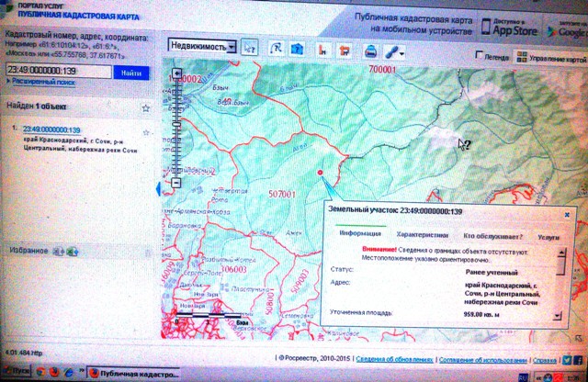
Task: Click the cadastral number search field
Action: pos(57,73)
